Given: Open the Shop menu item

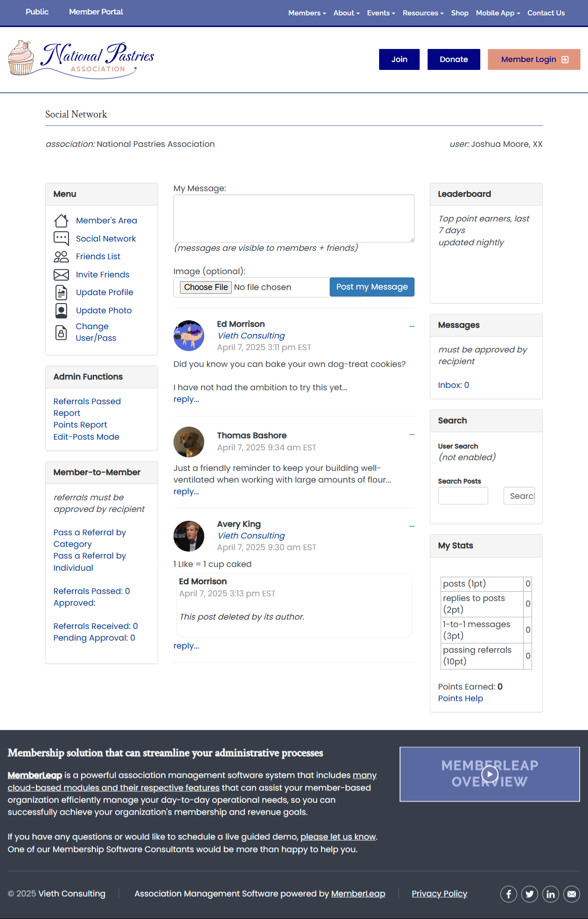Looking at the screenshot, I should coord(459,13).
